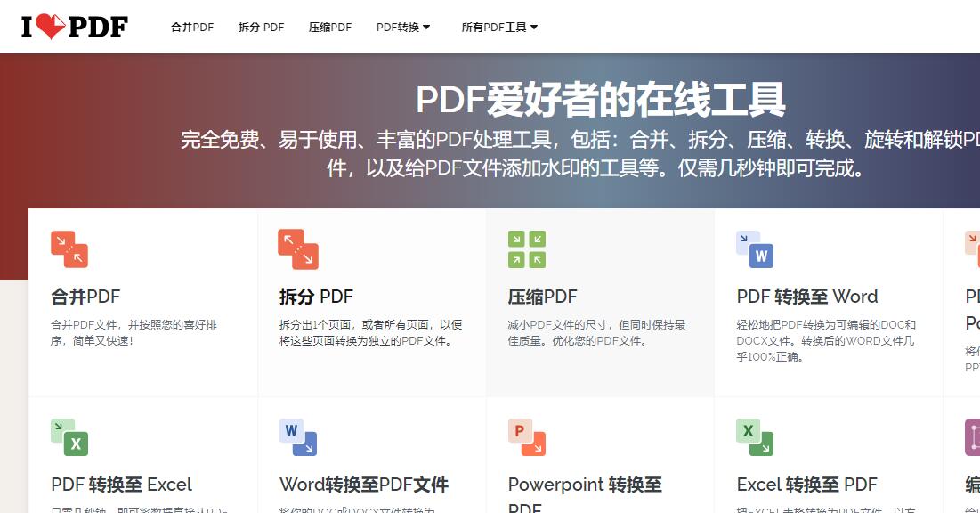Open 合并PDF in the top navigation

192,28
